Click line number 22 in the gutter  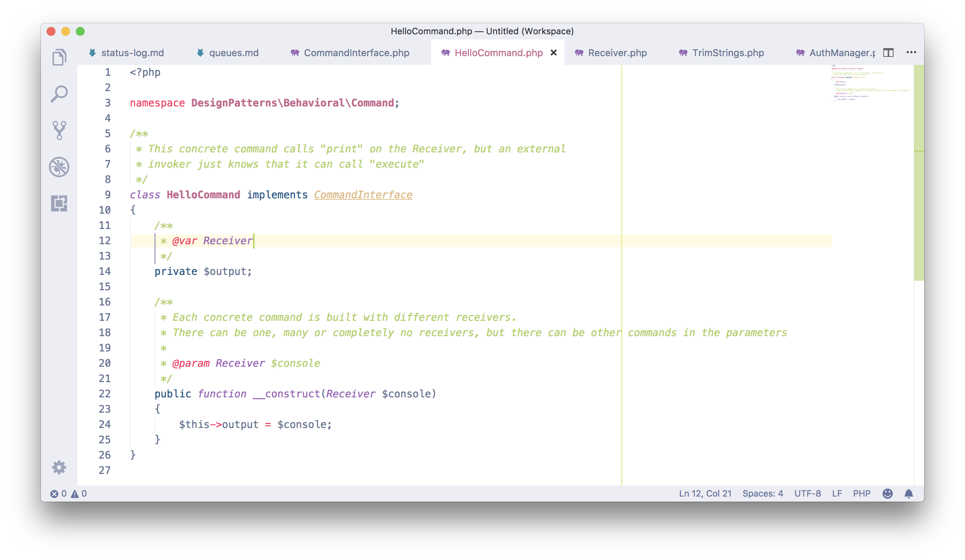coord(105,394)
